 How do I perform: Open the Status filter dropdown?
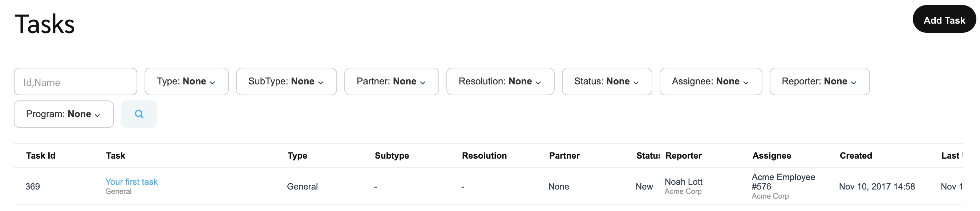606,81
